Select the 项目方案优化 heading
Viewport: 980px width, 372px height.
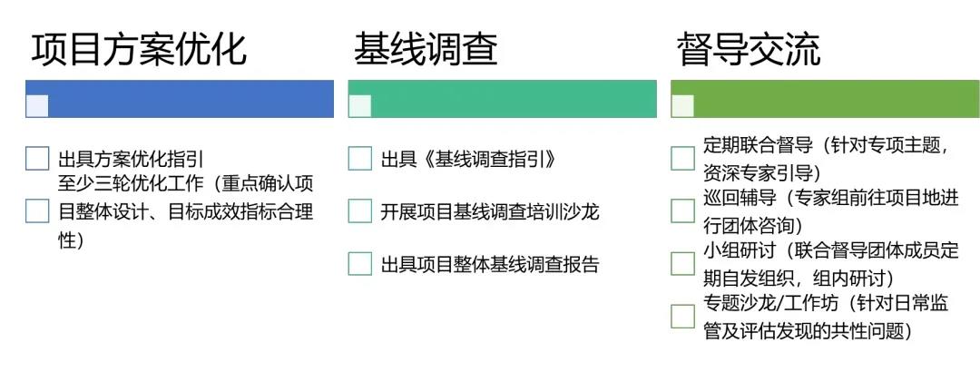139,49
